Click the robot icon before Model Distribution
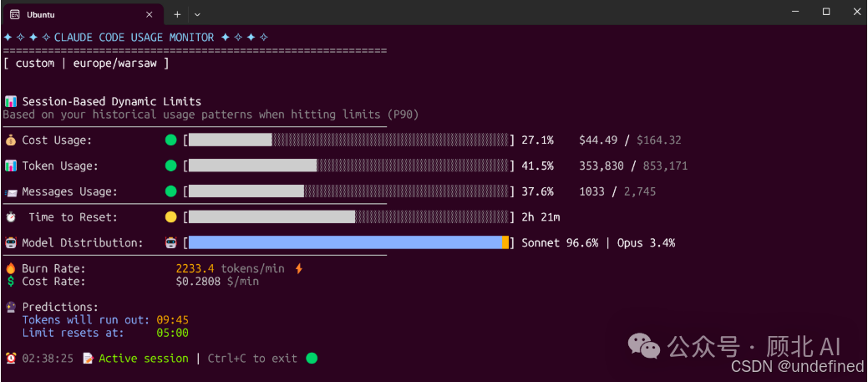 11,242
